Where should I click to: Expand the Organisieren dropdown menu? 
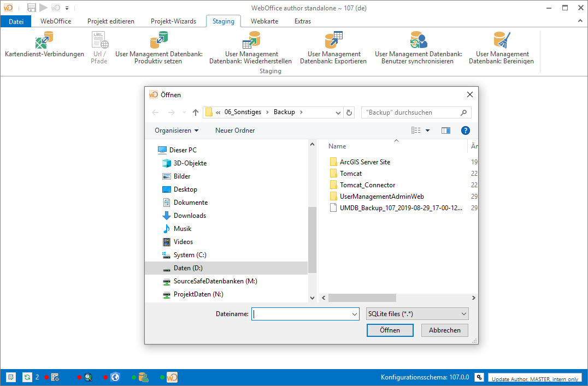(177, 130)
